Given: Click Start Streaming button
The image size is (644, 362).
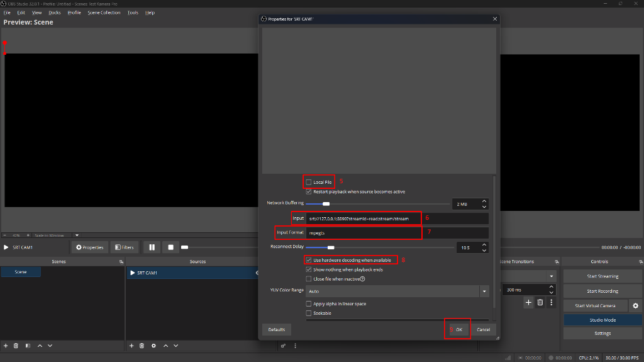Looking at the screenshot, I should (x=602, y=276).
